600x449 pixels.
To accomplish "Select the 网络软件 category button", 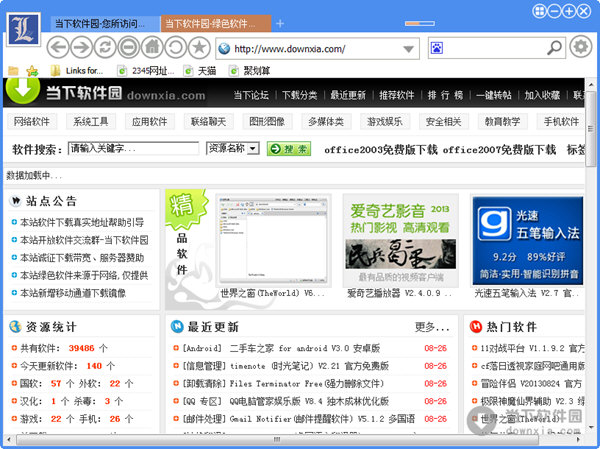I will pyautogui.click(x=32, y=122).
